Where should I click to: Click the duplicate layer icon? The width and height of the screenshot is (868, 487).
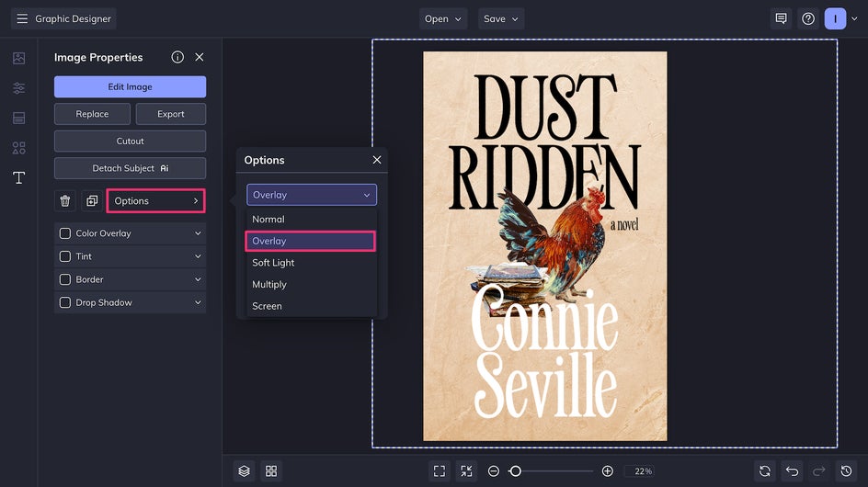click(91, 200)
